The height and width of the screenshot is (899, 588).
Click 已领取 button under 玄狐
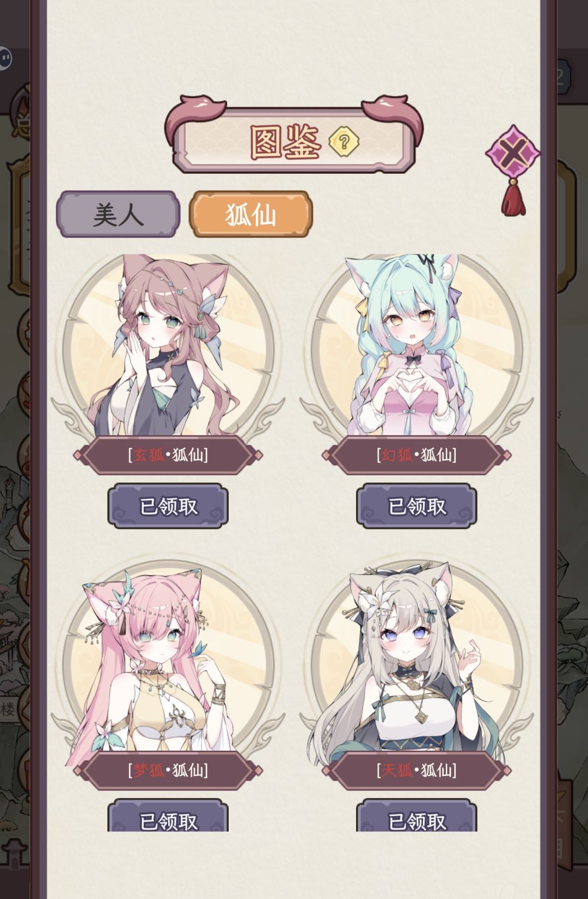point(168,506)
